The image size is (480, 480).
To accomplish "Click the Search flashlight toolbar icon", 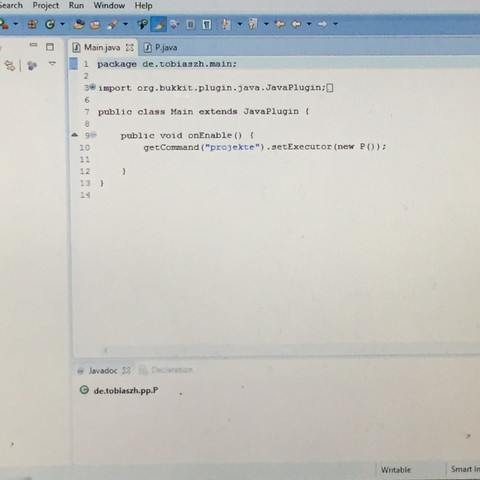I will (113, 24).
